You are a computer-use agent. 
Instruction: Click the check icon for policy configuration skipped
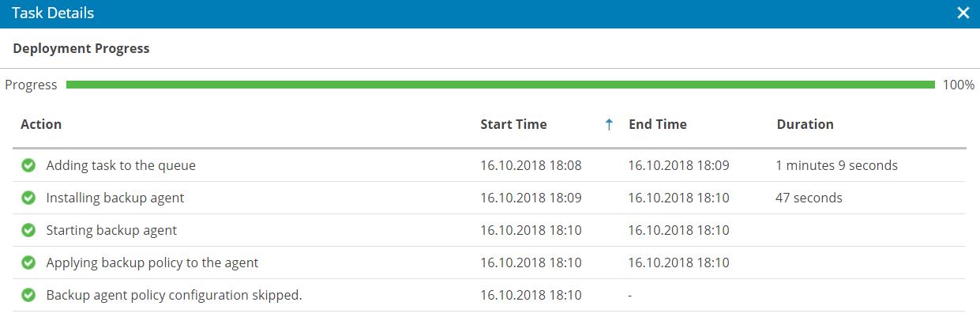coord(28,295)
